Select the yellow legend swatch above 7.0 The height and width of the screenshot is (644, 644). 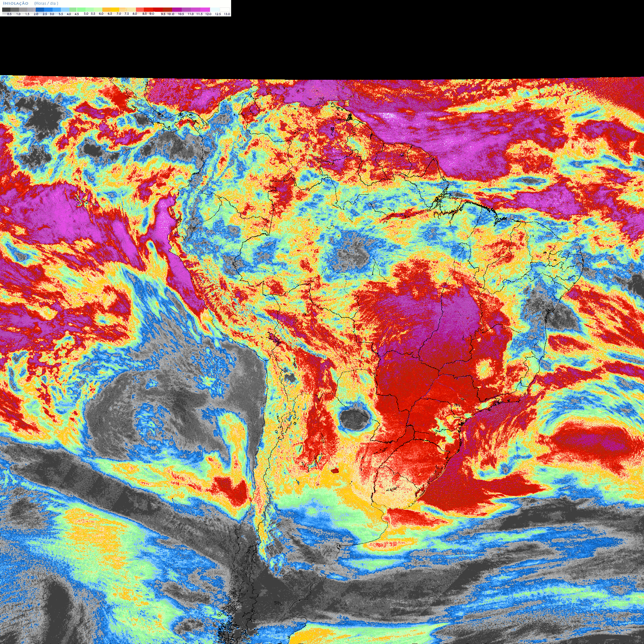tap(115, 10)
